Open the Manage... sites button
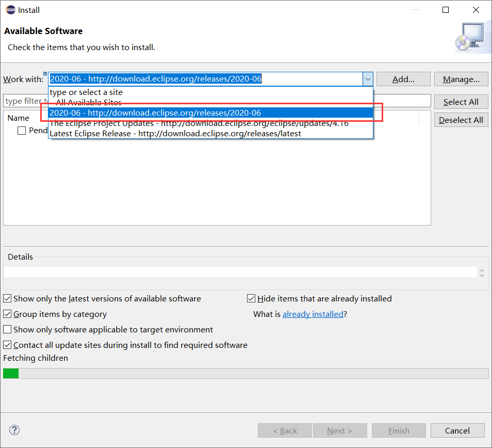Image resolution: width=492 pixels, height=448 pixels. point(461,79)
